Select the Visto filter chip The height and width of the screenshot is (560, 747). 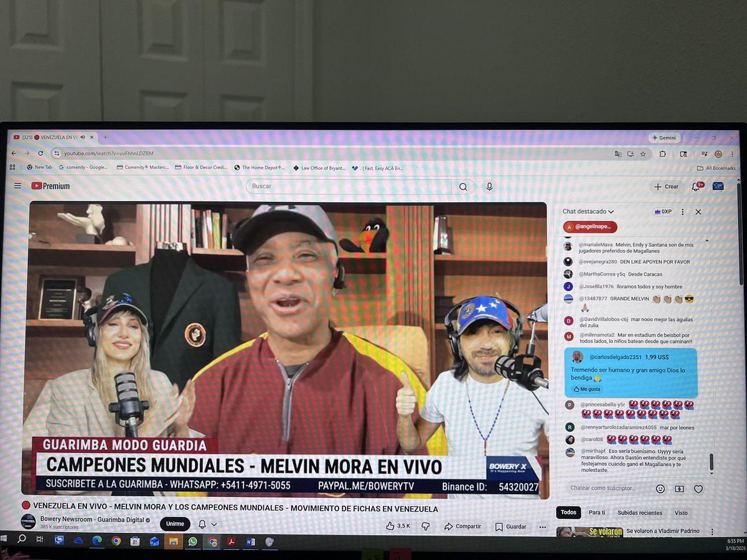coord(681,513)
